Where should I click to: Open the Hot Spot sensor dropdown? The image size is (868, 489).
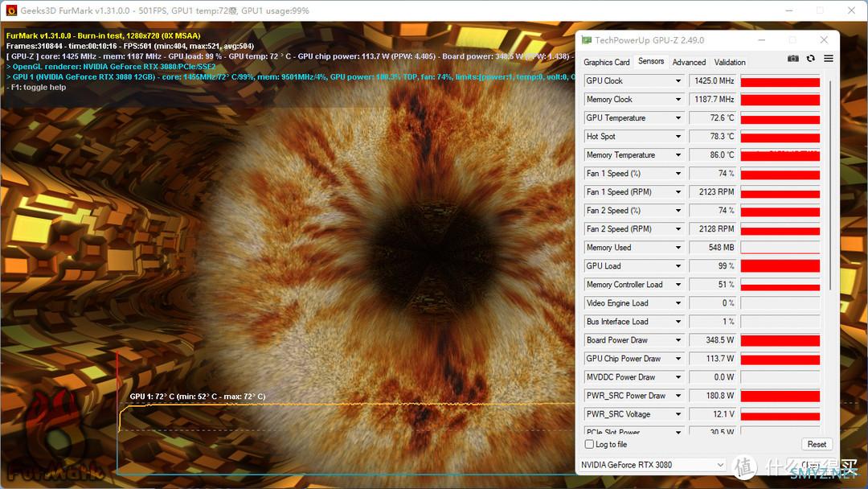coord(678,136)
